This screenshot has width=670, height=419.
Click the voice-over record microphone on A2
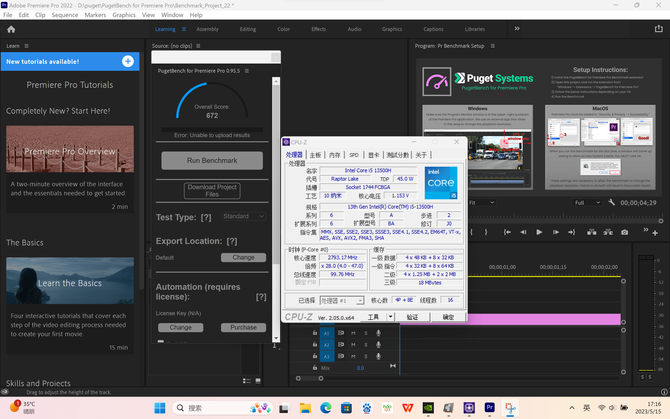point(379,344)
